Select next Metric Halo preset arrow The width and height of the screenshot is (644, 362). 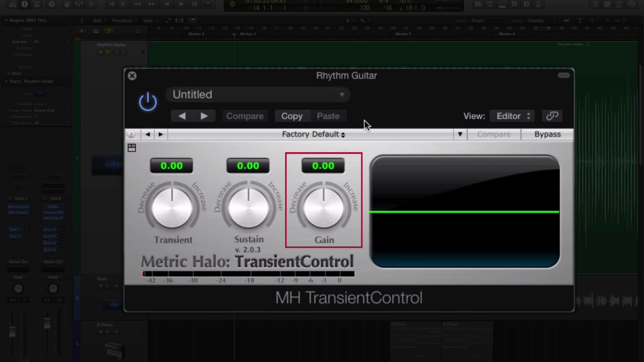click(x=161, y=134)
